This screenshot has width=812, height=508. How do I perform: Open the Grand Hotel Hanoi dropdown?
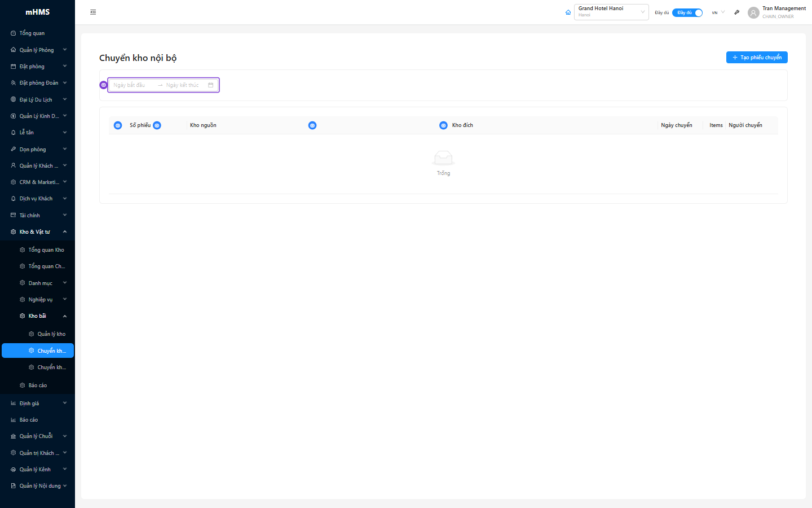point(611,12)
